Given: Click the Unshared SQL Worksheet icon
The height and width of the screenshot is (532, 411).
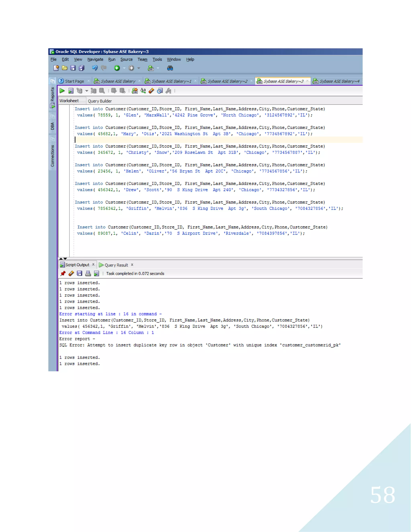Looking at the screenshot, I should tap(135, 91).
